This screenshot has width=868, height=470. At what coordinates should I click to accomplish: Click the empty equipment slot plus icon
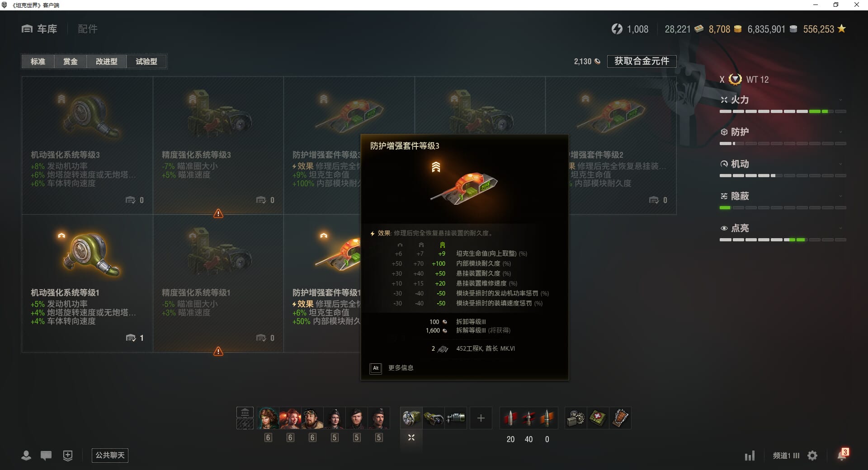click(x=481, y=418)
